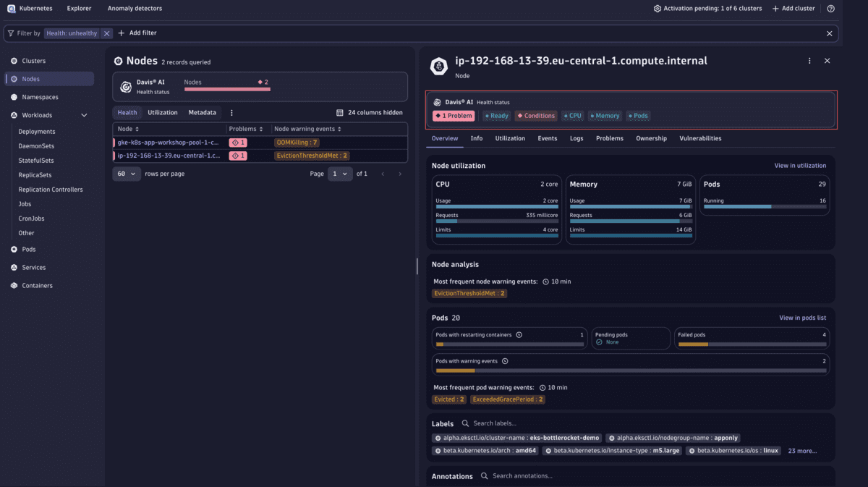The height and width of the screenshot is (487, 868).
Task: Switch to the Utilization table view tab
Action: pyautogui.click(x=163, y=112)
